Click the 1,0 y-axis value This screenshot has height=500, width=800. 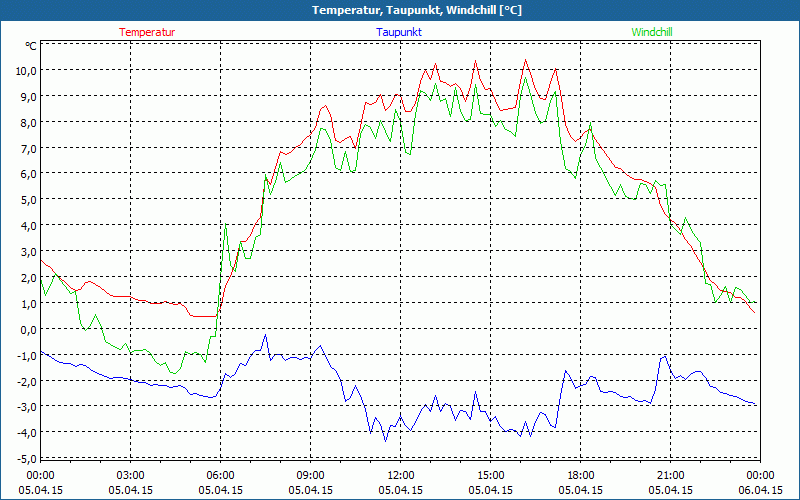coord(28,304)
